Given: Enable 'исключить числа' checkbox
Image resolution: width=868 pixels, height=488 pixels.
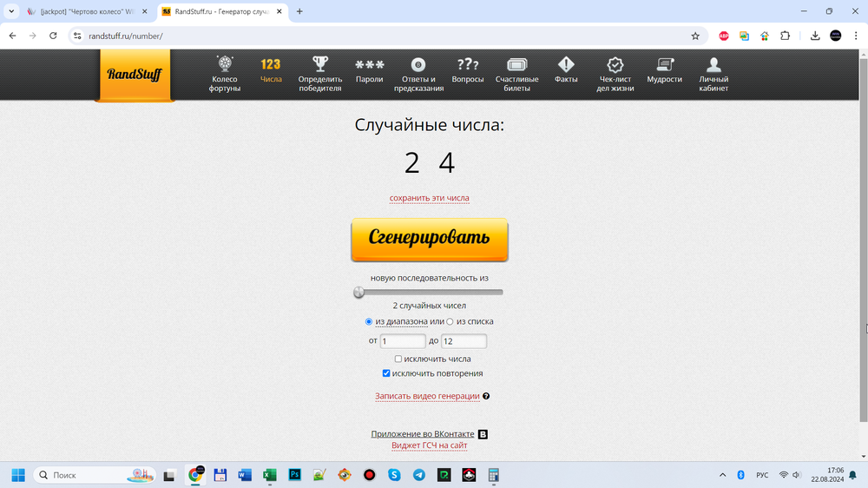Looking at the screenshot, I should (x=398, y=359).
